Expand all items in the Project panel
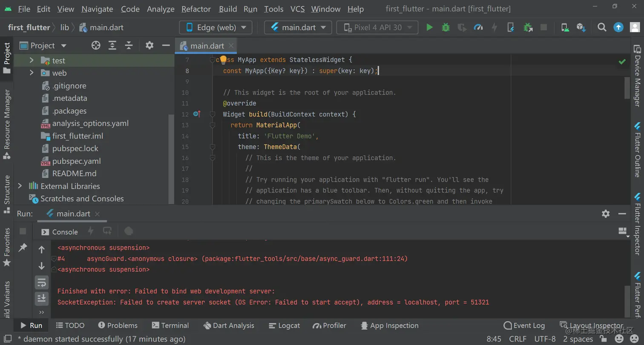The height and width of the screenshot is (345, 644). point(112,46)
